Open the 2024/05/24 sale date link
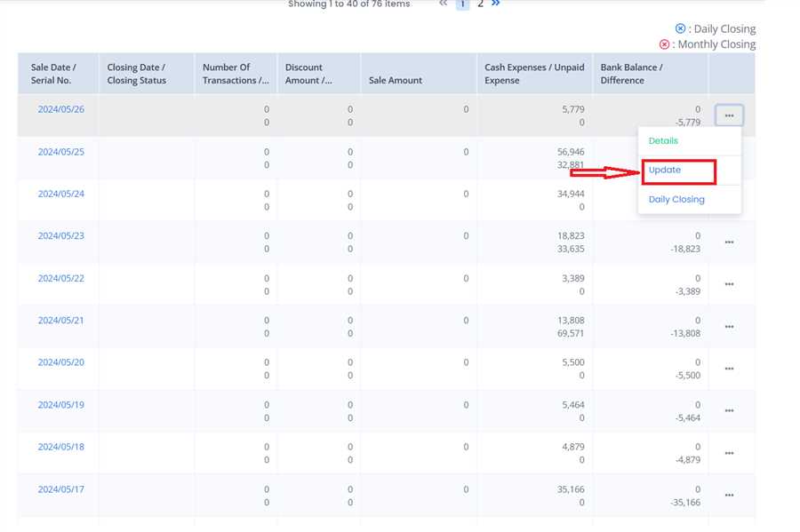The width and height of the screenshot is (800, 532). 60,194
